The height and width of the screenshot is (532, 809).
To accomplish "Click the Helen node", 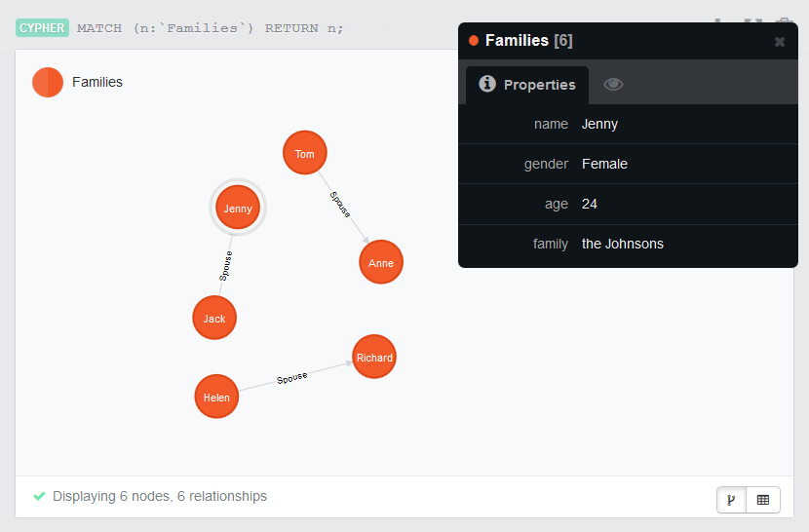I will (x=216, y=397).
